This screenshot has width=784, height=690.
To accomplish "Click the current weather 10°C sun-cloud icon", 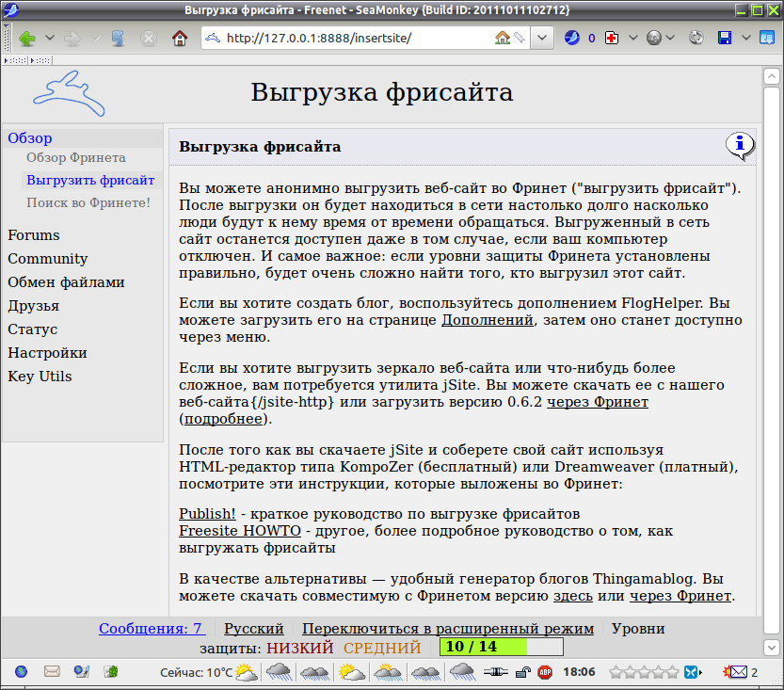I will (246, 672).
